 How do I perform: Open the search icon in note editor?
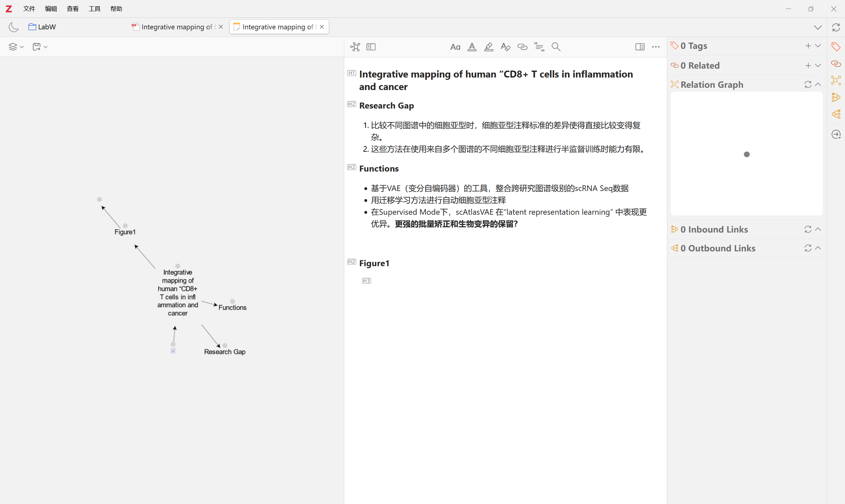pos(556,47)
